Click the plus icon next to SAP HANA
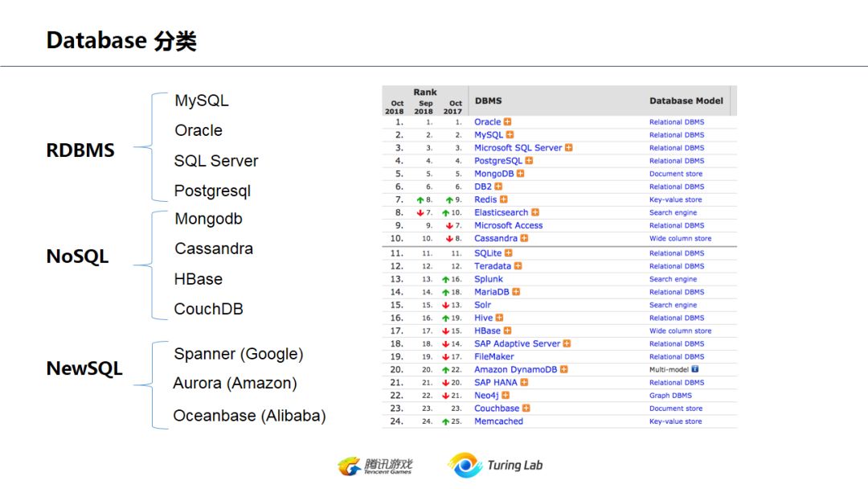The image size is (868, 489). (524, 383)
